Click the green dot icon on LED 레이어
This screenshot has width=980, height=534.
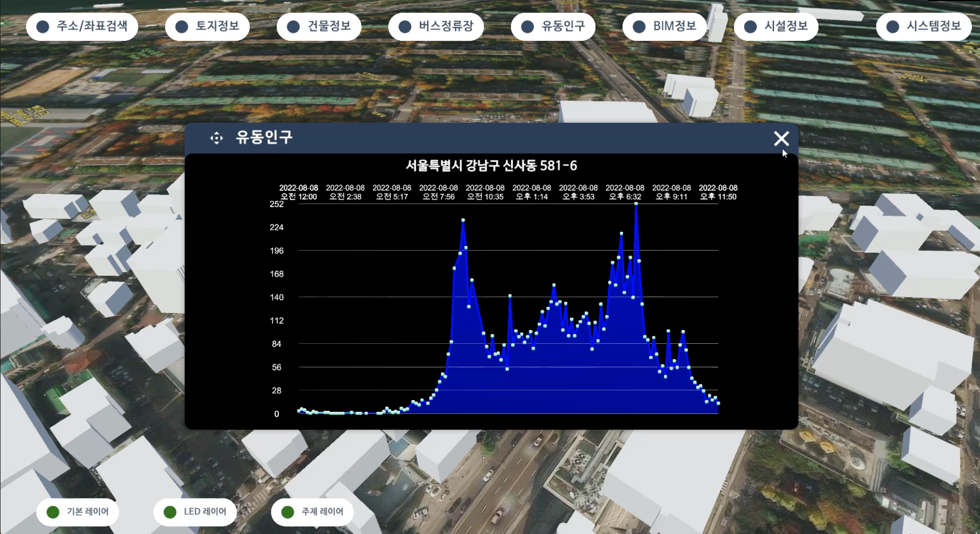(x=170, y=512)
